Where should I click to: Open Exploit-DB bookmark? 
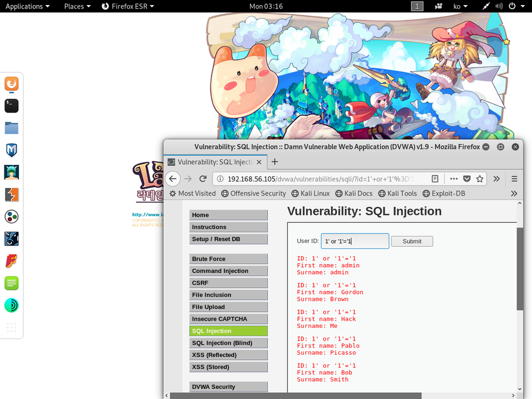point(444,193)
